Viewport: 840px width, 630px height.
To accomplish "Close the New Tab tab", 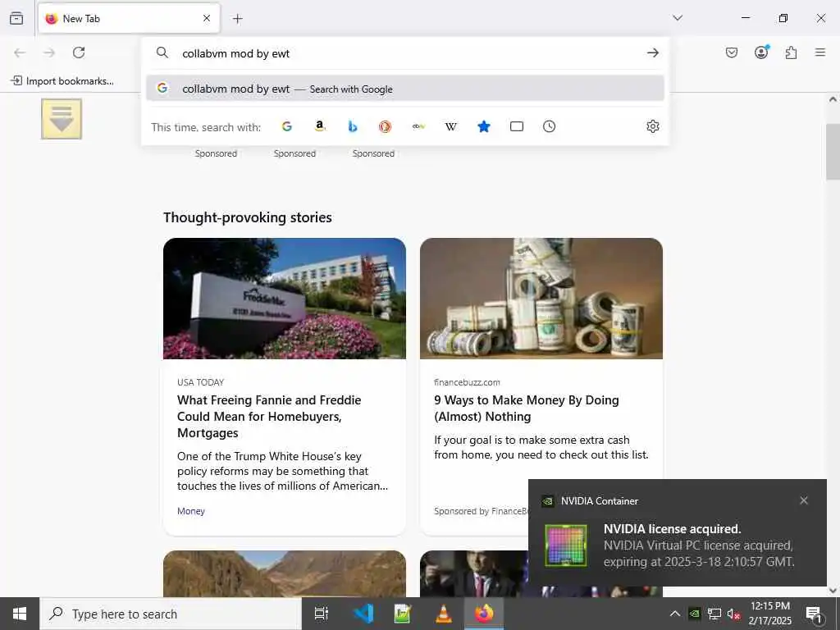I will click(x=207, y=18).
